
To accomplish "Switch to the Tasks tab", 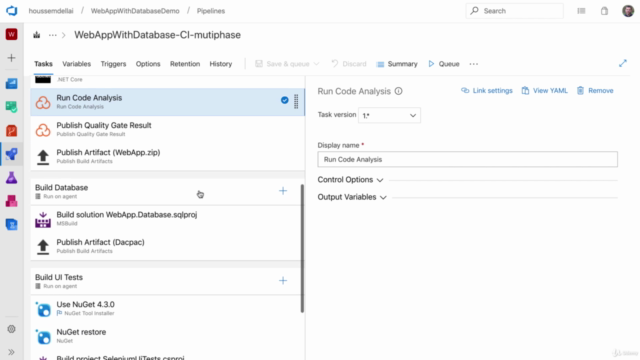I will [x=43, y=64].
